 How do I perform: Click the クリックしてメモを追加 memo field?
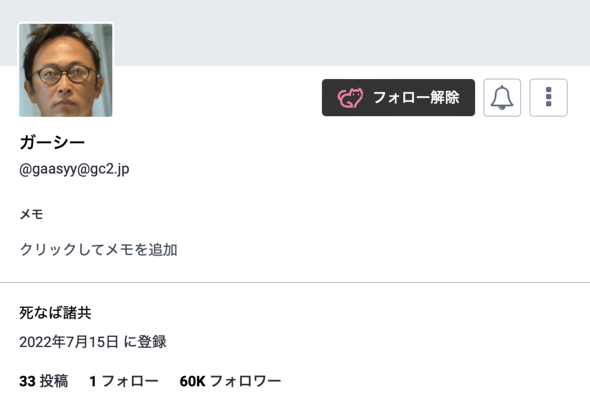click(98, 250)
